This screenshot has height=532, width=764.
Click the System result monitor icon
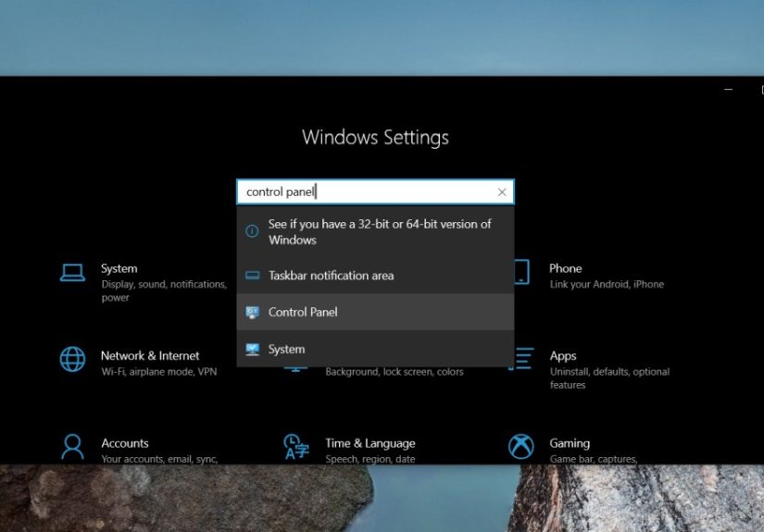tap(253, 350)
